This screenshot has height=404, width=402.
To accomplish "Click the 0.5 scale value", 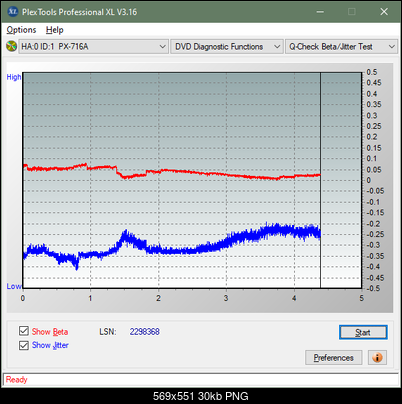I will pyautogui.click(x=372, y=72).
